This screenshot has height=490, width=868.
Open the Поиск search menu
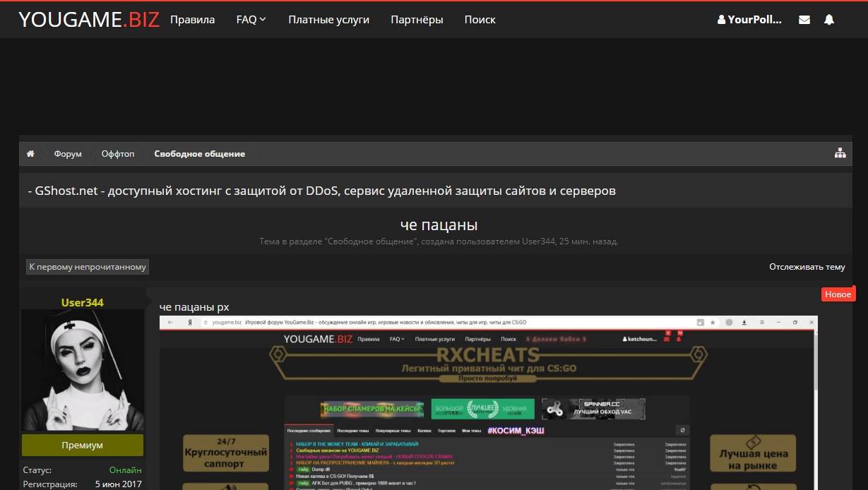tap(480, 20)
